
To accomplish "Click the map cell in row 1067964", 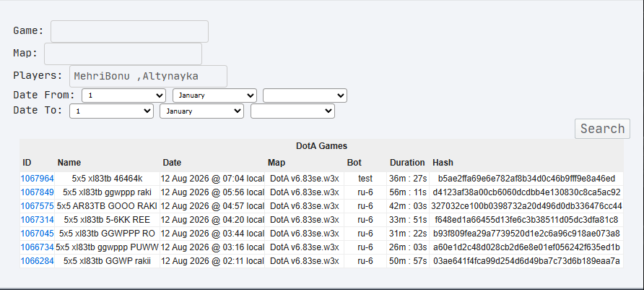I will (305, 179).
